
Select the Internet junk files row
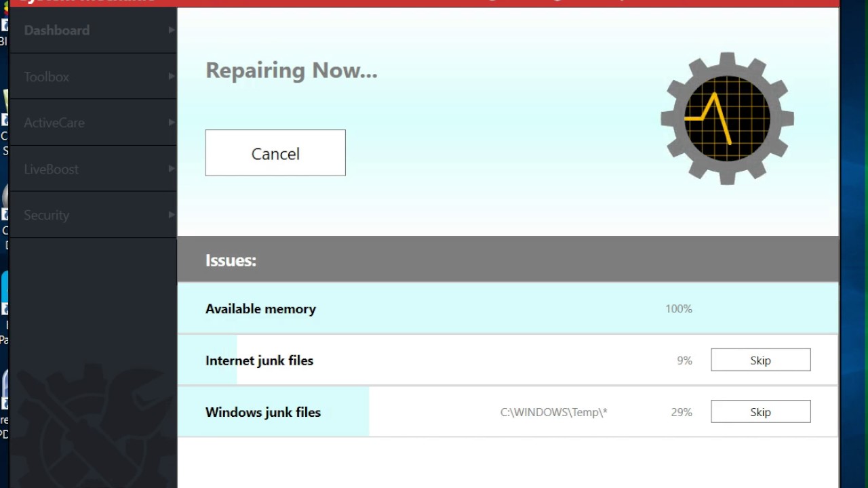coord(508,360)
